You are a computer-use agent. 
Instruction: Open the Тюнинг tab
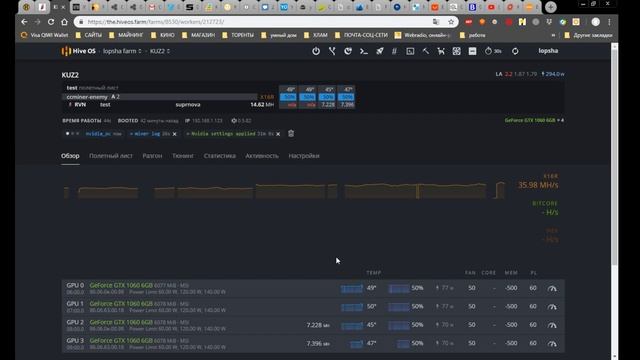click(183, 156)
